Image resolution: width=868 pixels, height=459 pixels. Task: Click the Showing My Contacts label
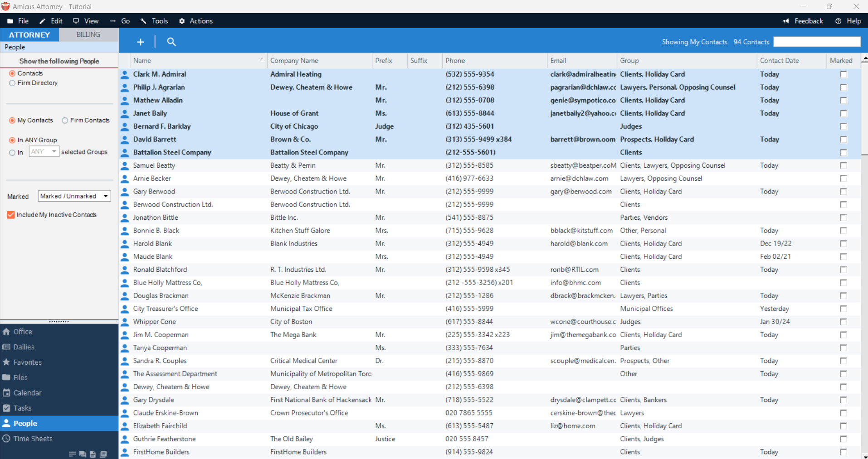click(x=694, y=42)
